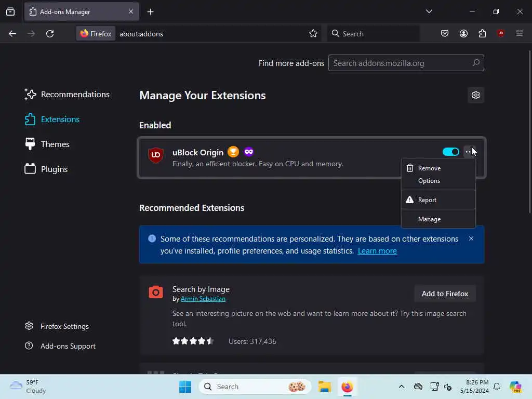Click the uBlock Origin toolbar icon
Image resolution: width=532 pixels, height=399 pixels.
pyautogui.click(x=500, y=33)
